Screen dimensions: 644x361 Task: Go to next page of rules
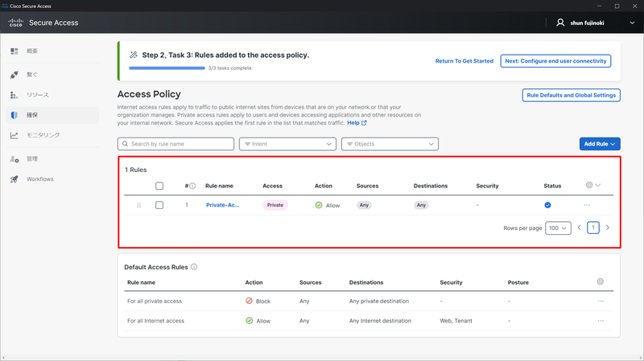point(608,228)
